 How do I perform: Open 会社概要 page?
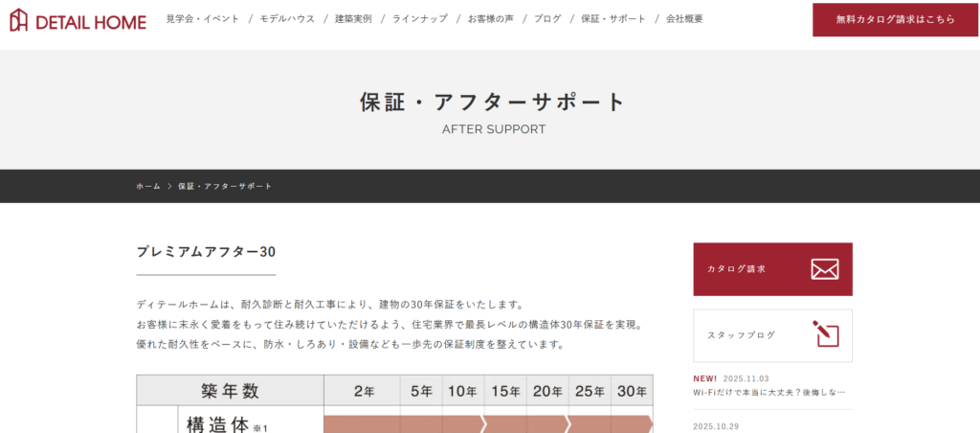pyautogui.click(x=684, y=19)
